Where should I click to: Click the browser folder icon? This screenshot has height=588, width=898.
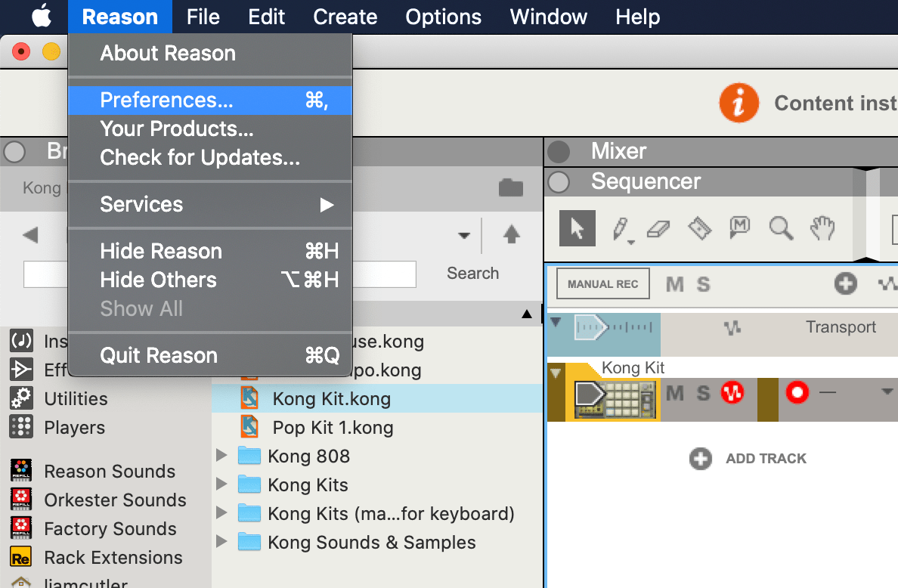coord(511,187)
